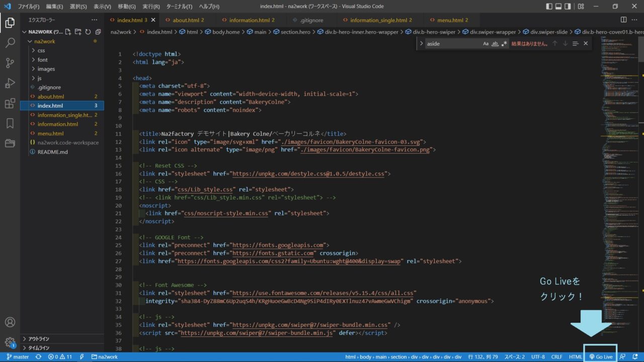Open the Project Manager folder icon
This screenshot has height=362, width=644.
point(10,143)
